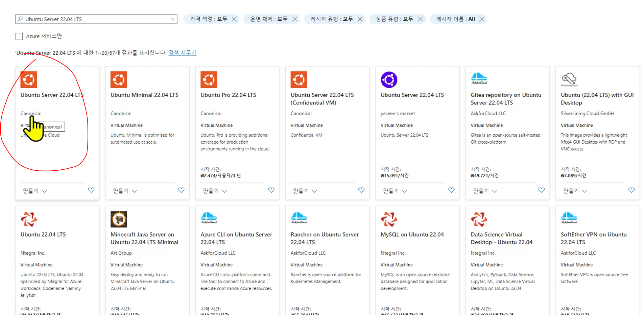Screen dimensions: 644x315
Task: Click yaseen's market purple Ubuntu logo
Action: pyautogui.click(x=389, y=80)
